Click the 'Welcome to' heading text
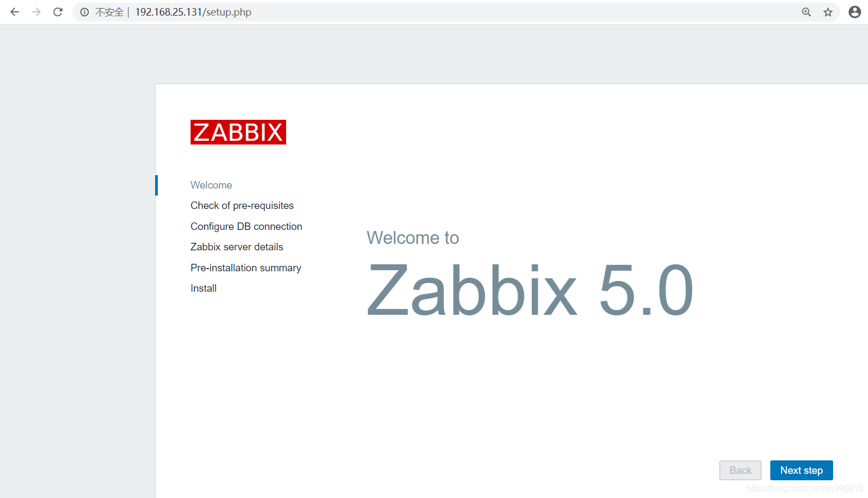This screenshot has height=498, width=868. (413, 237)
